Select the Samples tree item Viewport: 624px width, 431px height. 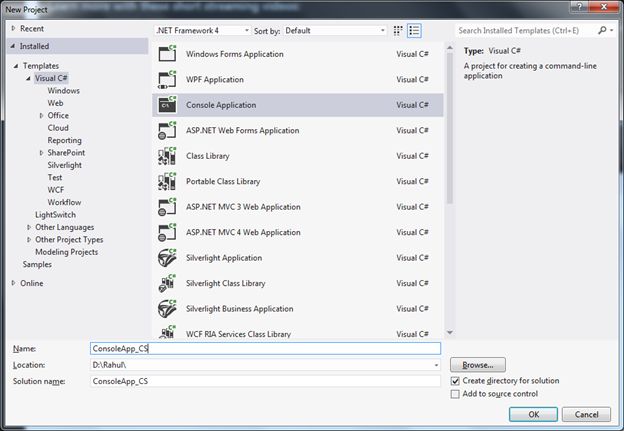37,264
